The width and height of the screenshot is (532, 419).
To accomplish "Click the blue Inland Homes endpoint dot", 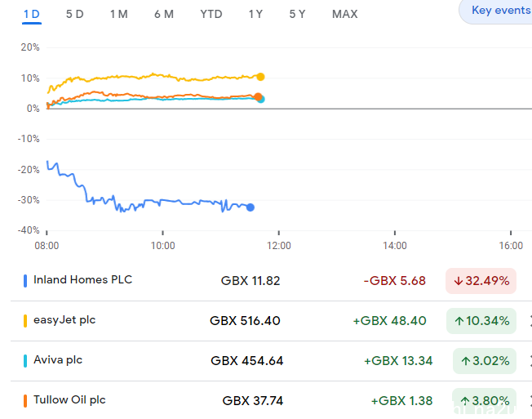I will point(250,207).
